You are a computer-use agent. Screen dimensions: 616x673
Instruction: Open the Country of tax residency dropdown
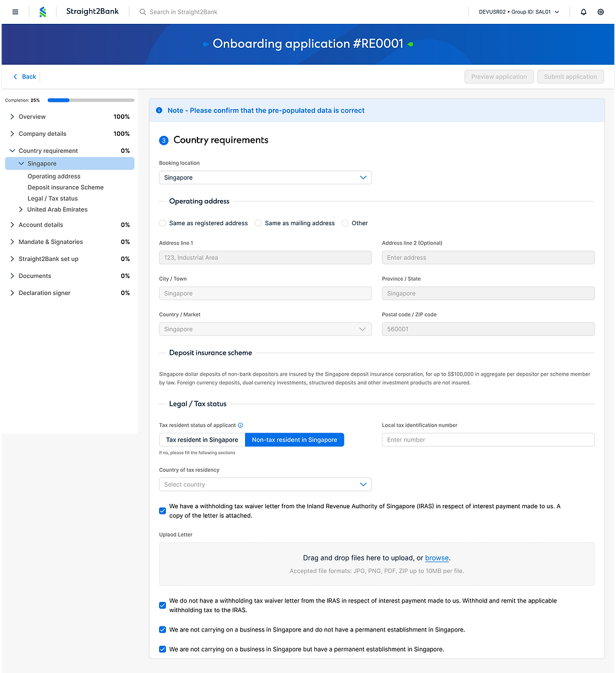tap(265, 484)
